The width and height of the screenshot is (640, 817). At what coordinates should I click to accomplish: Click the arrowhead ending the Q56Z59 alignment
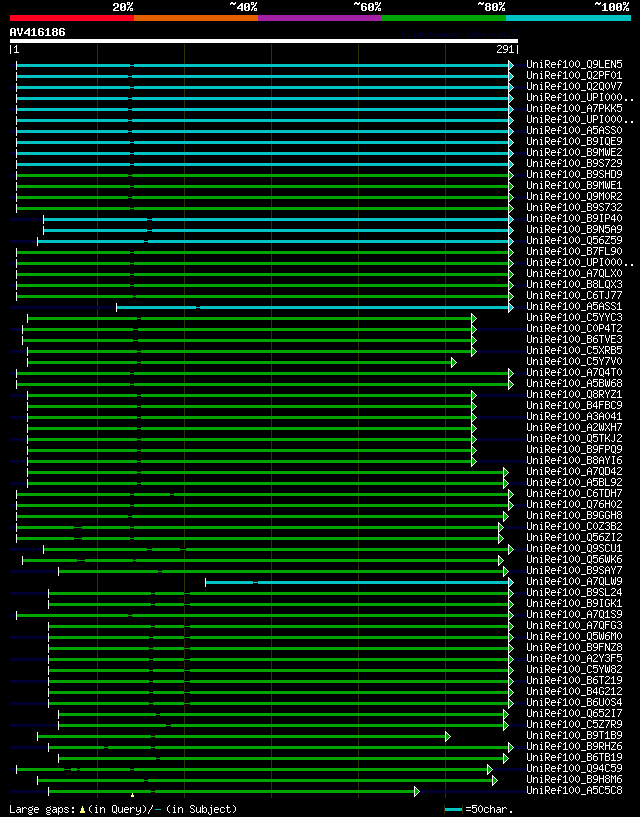coord(511,241)
